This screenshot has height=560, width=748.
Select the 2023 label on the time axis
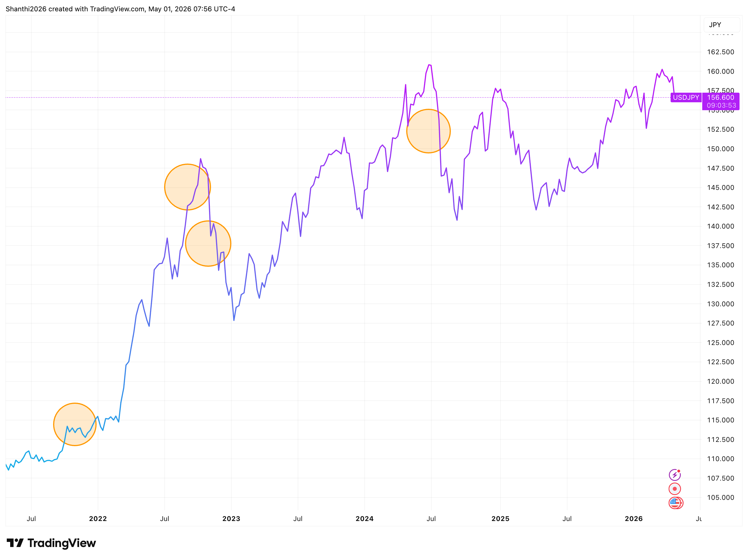coord(231,518)
